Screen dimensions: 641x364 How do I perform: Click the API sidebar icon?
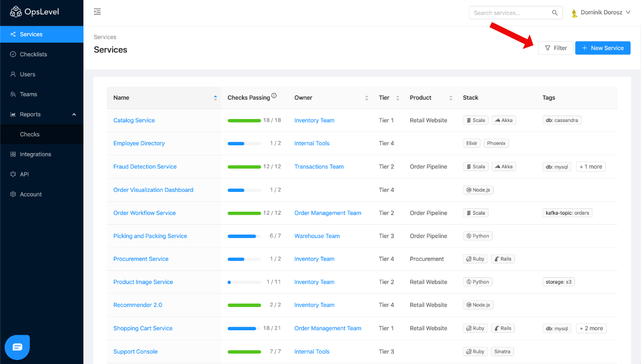pos(13,174)
